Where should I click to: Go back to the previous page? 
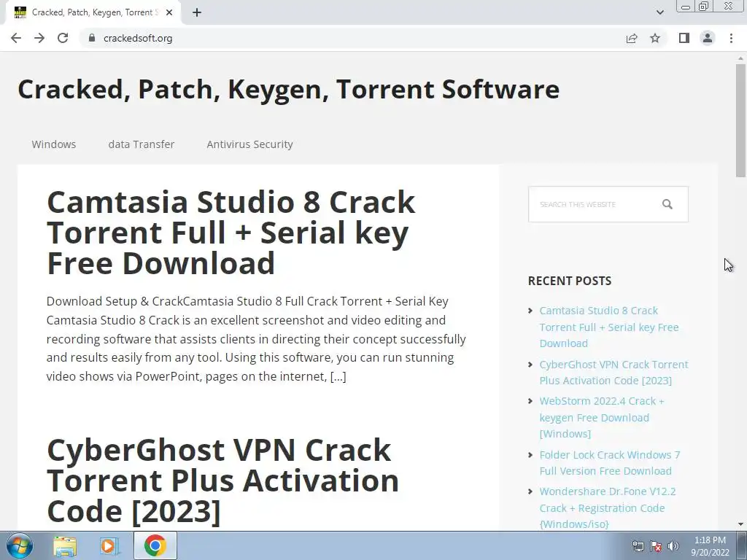coord(16,38)
